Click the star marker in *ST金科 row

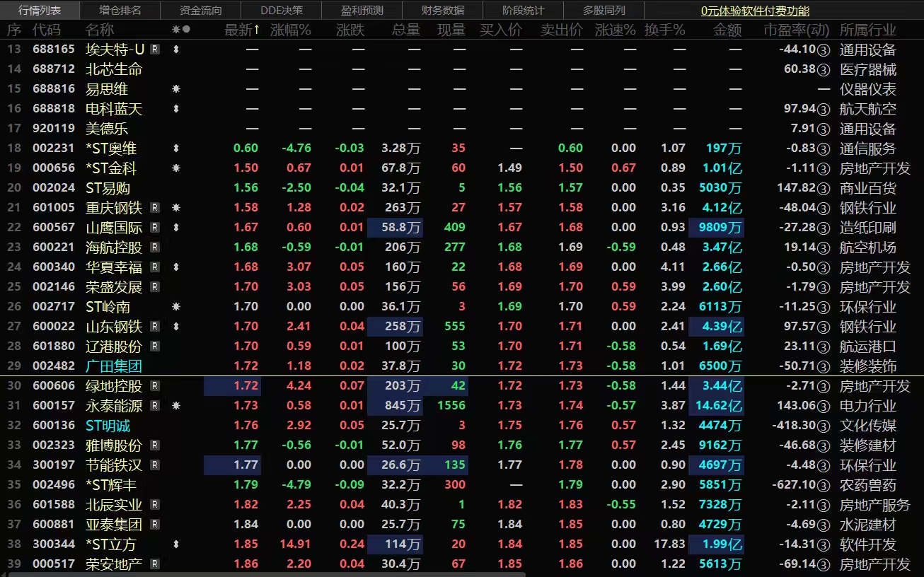click(x=176, y=168)
